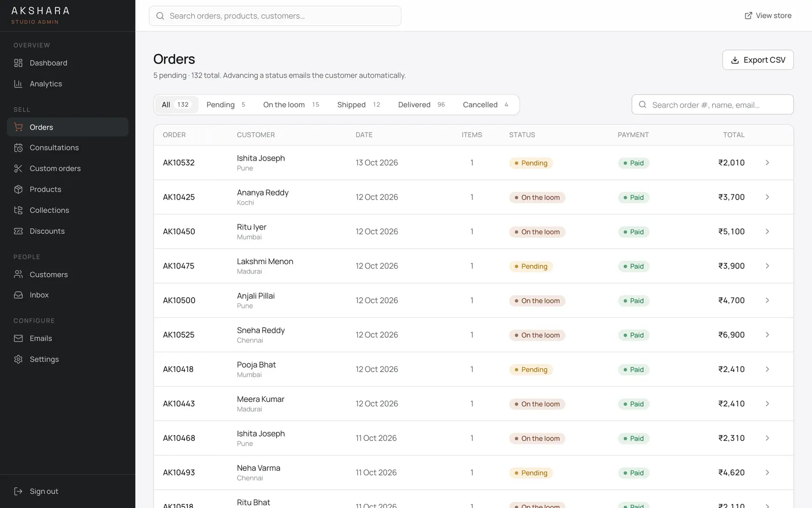Open the View store link
The height and width of the screenshot is (508, 812).
768,16
